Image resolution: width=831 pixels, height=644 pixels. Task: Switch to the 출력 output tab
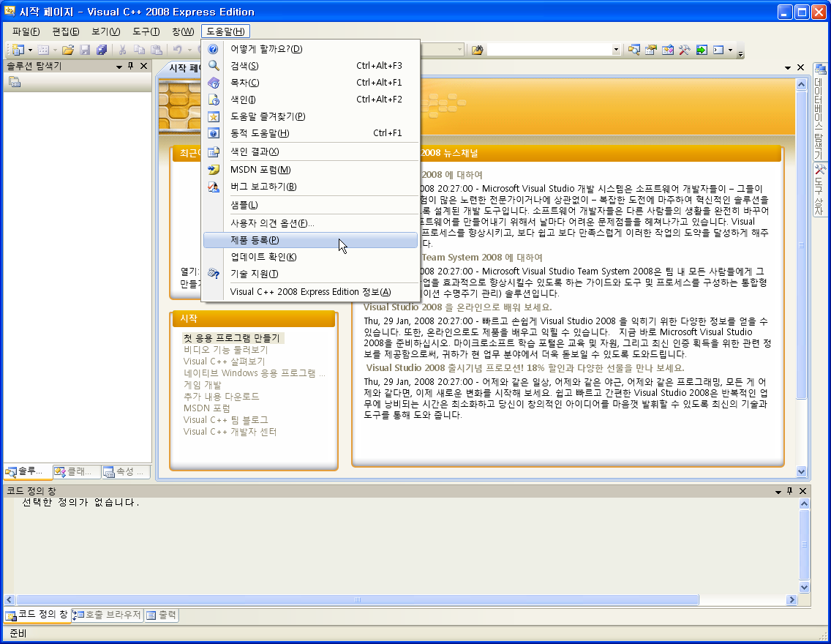pyautogui.click(x=162, y=615)
